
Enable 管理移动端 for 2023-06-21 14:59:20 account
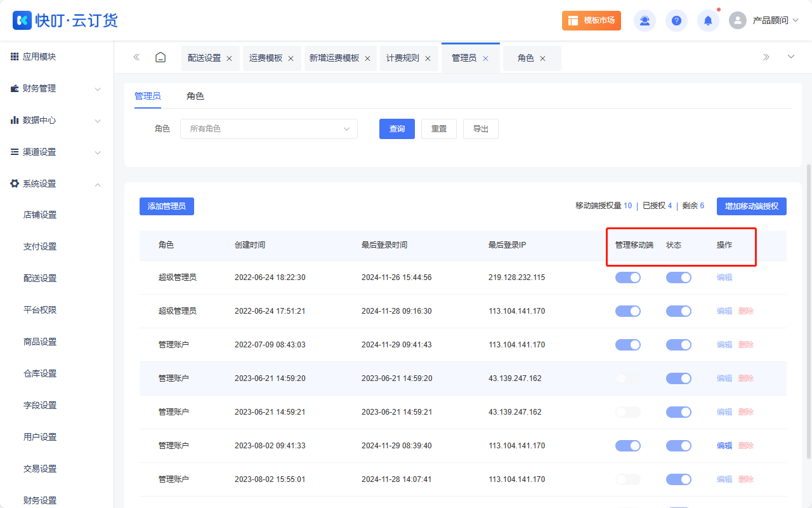tap(627, 378)
